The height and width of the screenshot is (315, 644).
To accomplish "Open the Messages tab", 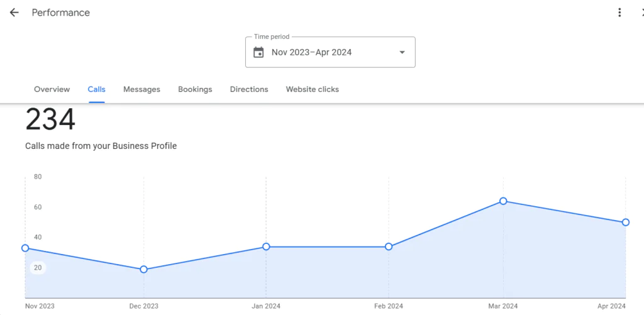I will pos(142,89).
